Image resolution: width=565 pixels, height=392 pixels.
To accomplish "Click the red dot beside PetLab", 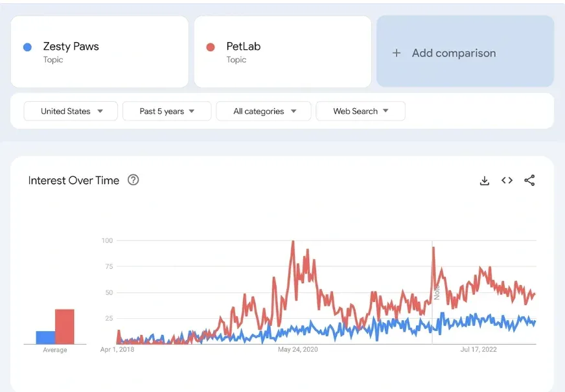I will point(210,47).
